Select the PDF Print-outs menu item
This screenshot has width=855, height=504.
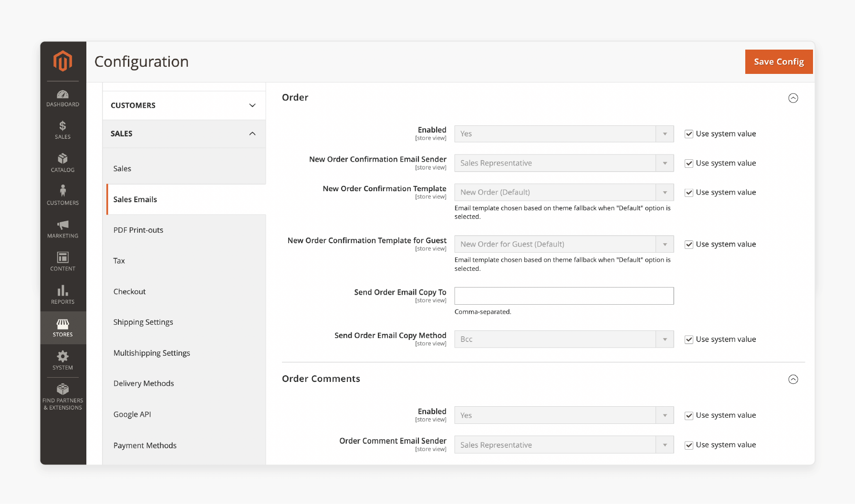coord(138,230)
